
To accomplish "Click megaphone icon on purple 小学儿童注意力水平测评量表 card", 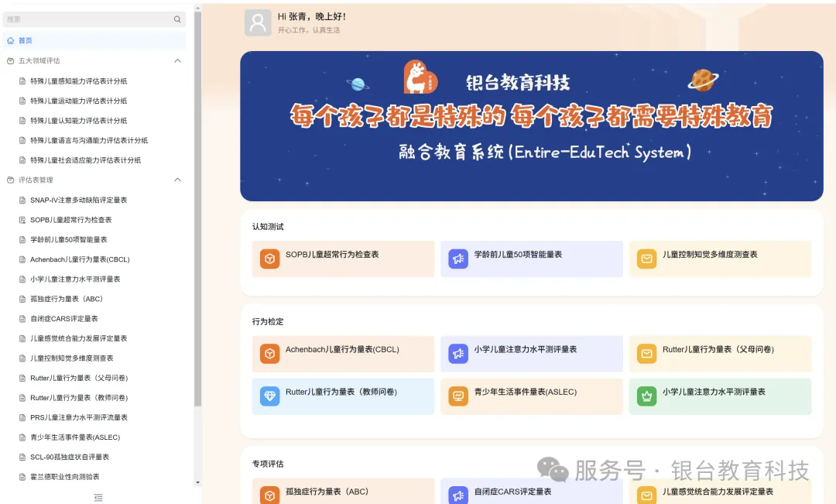I will click(x=458, y=354).
